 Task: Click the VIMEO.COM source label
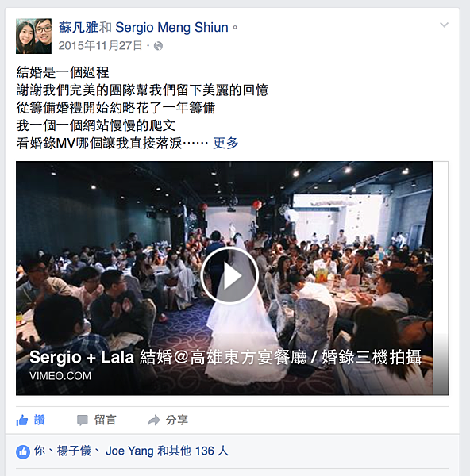tap(60, 376)
